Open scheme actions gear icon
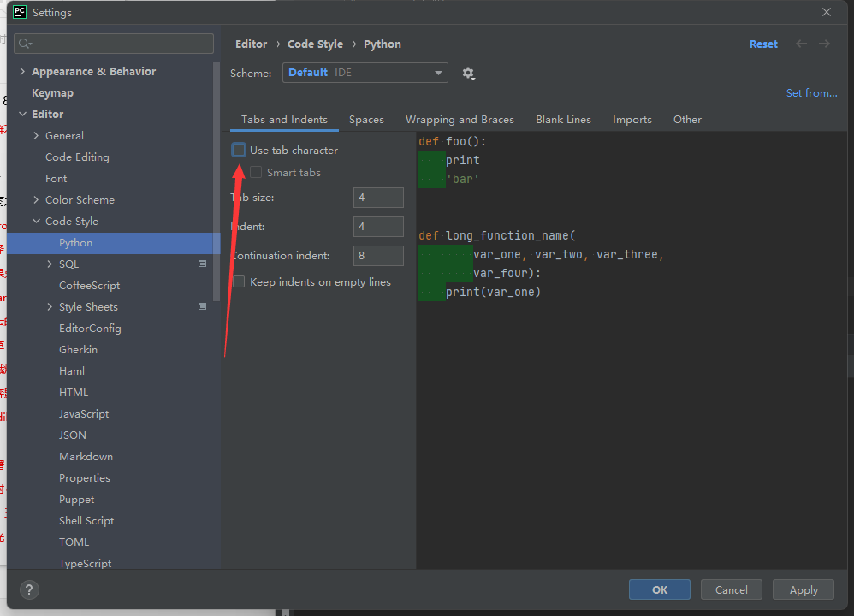 [x=468, y=74]
